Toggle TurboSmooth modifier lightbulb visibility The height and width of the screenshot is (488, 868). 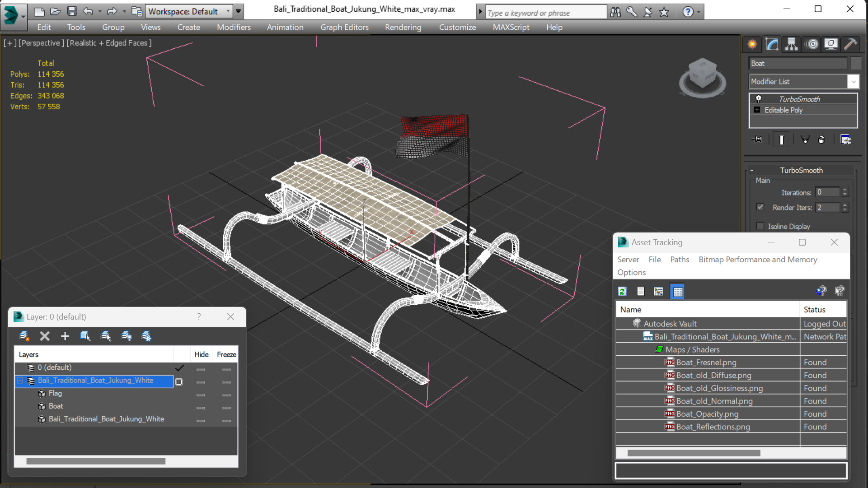click(x=759, y=99)
